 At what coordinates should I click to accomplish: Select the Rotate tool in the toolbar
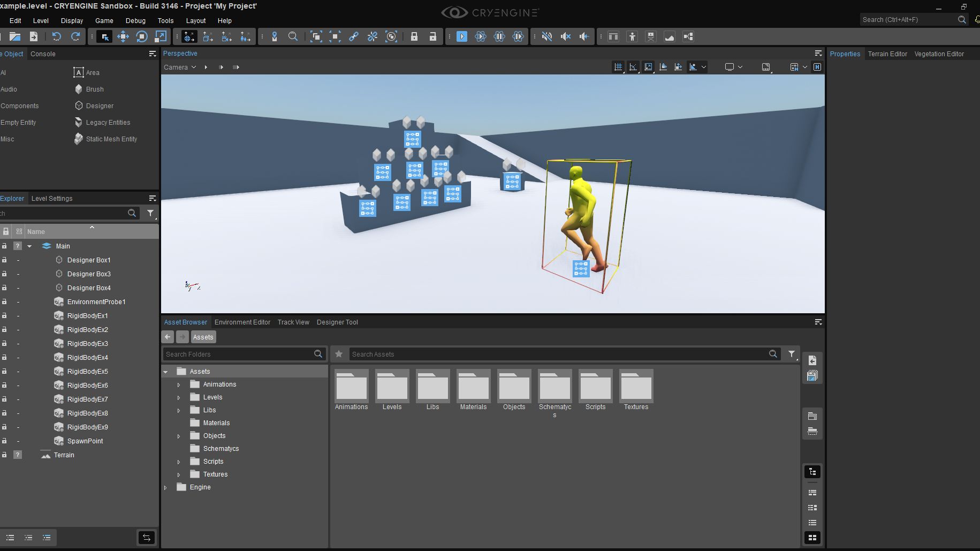click(141, 36)
